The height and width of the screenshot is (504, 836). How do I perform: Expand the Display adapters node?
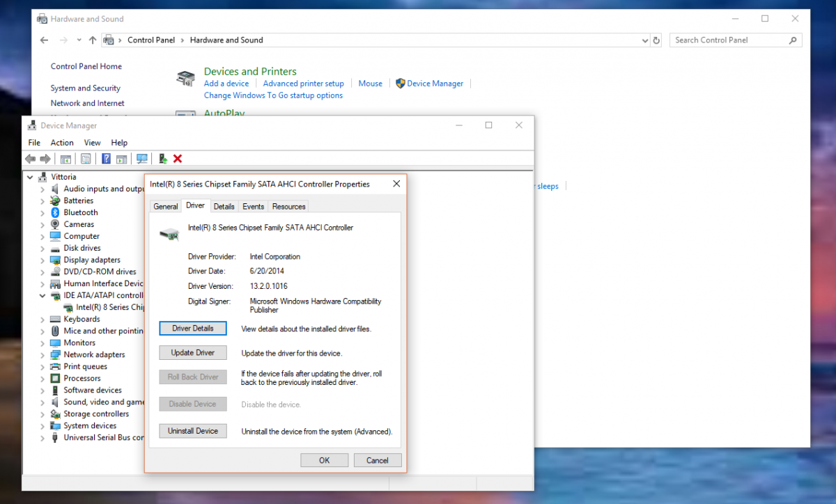(42, 260)
